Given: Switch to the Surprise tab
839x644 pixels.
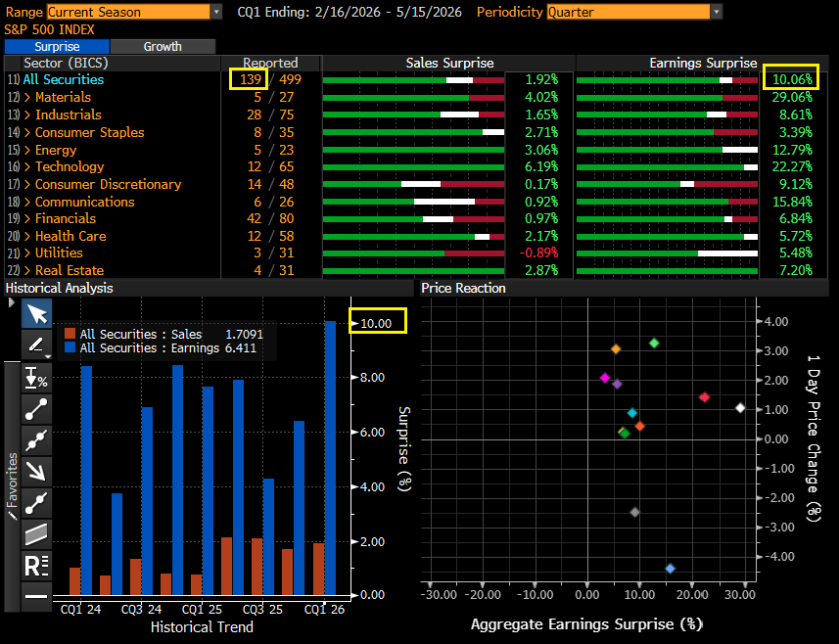Looking at the screenshot, I should coord(57,46).
